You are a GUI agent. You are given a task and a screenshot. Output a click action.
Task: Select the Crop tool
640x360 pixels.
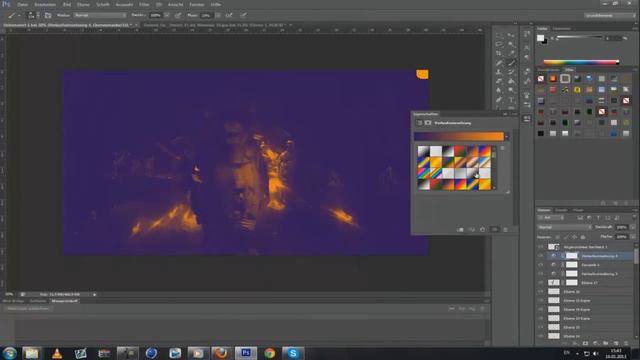click(x=499, y=53)
